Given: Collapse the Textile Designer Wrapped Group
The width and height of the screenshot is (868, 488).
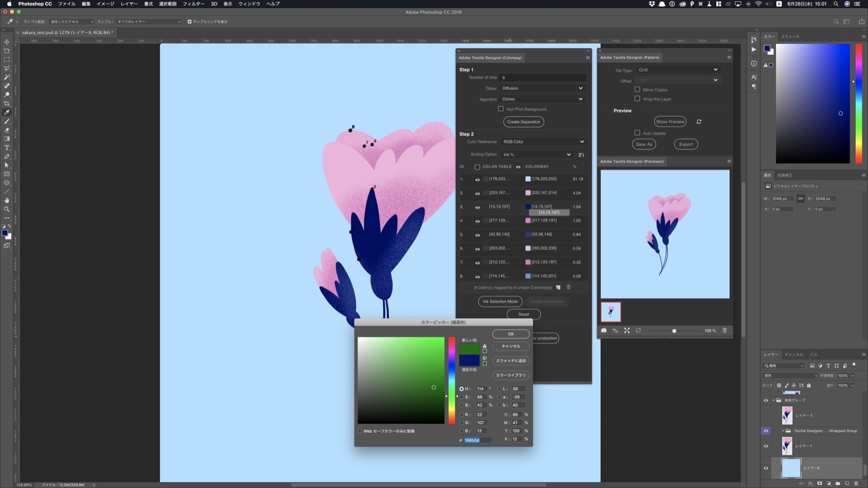Looking at the screenshot, I should pos(783,431).
